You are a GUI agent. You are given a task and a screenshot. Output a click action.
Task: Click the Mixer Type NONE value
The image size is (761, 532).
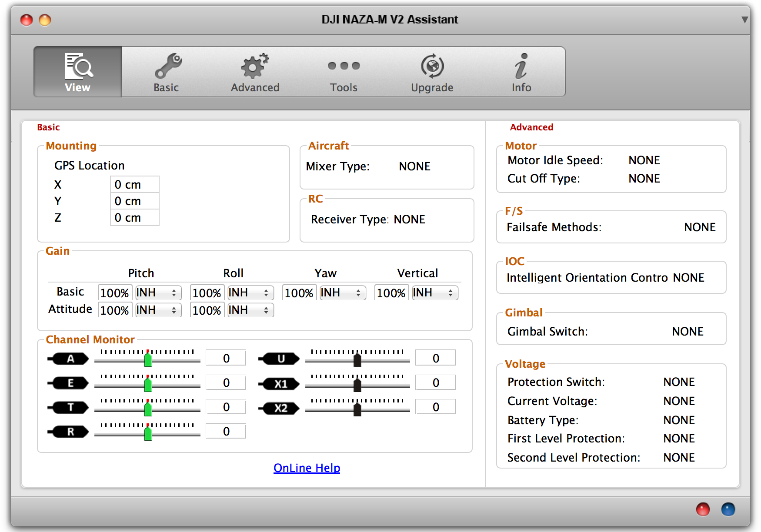click(x=414, y=166)
